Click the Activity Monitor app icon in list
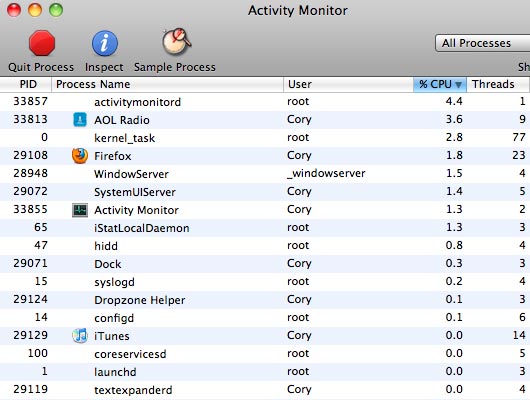Screen dimensions: 530x400 [x=80, y=210]
